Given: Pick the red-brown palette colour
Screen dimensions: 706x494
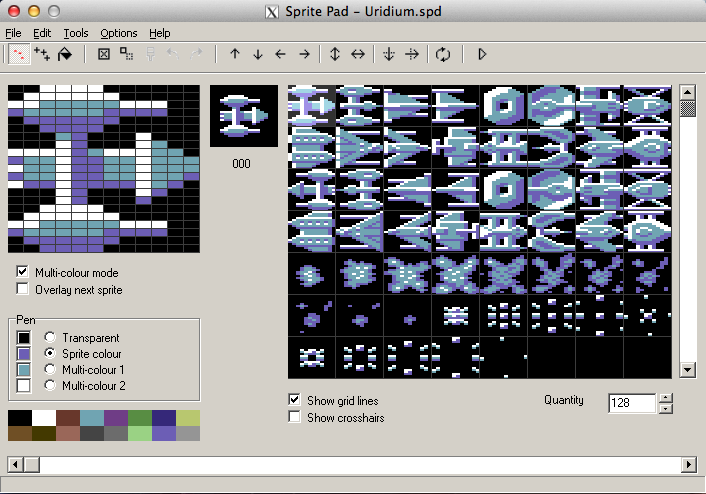Looking at the screenshot, I should 68,418.
